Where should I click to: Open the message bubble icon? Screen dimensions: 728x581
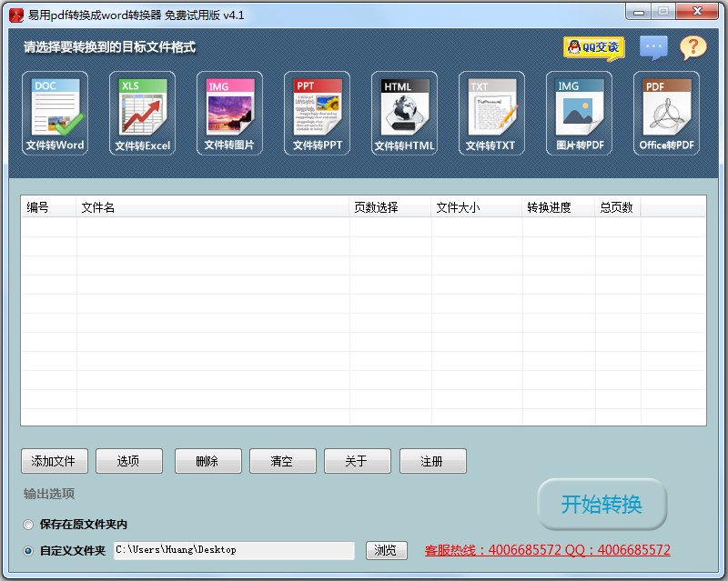click(x=653, y=47)
